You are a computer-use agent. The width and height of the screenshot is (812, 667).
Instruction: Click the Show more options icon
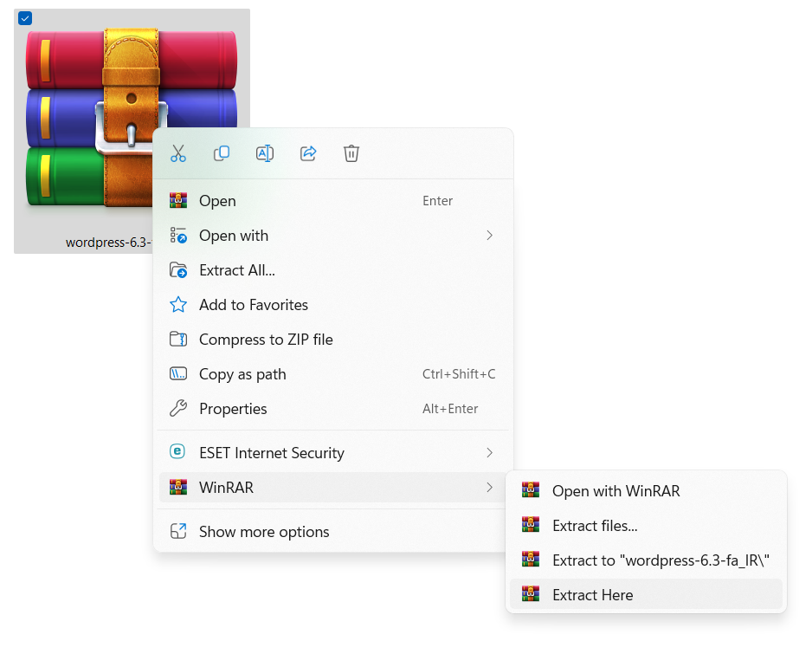[x=178, y=531]
